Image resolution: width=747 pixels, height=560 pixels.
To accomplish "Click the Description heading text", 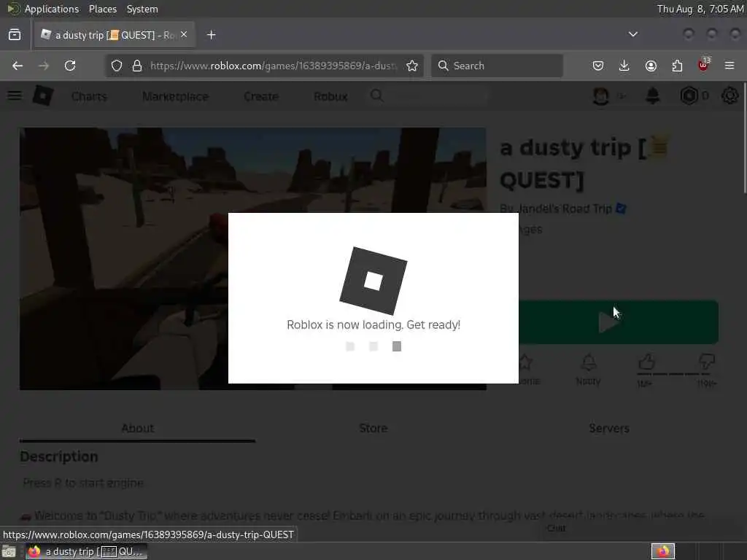I will coord(59,456).
